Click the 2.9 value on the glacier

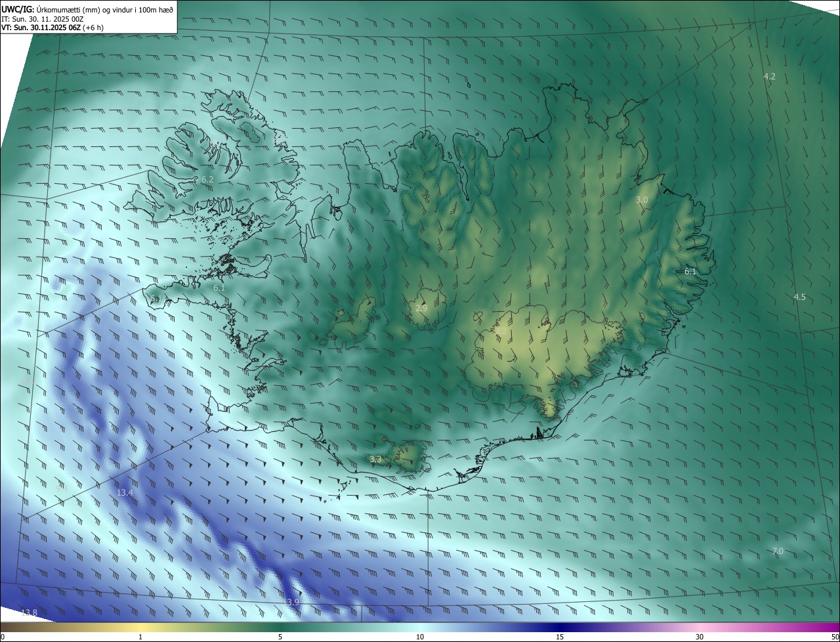pos(422,308)
